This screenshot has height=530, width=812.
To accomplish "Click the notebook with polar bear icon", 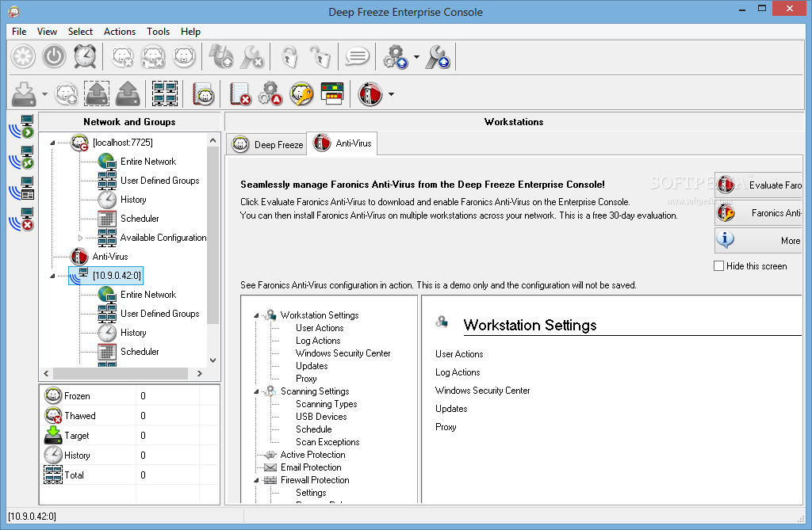I will pyautogui.click(x=204, y=93).
